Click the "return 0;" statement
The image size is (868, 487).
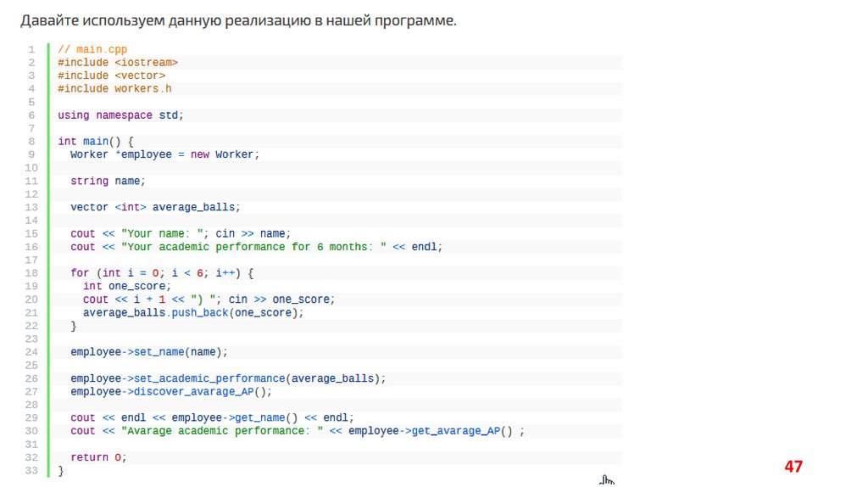tap(98, 457)
